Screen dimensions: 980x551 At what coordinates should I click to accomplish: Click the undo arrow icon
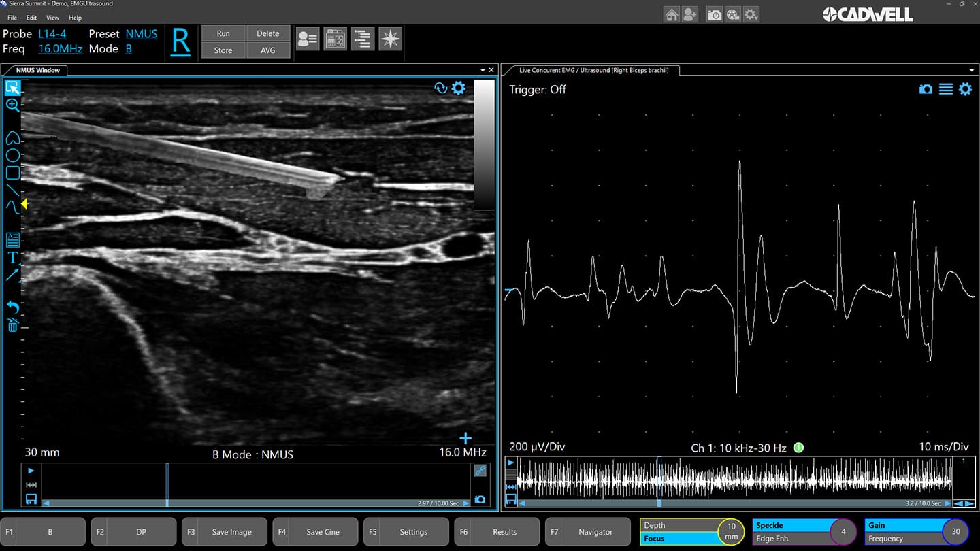coord(12,307)
